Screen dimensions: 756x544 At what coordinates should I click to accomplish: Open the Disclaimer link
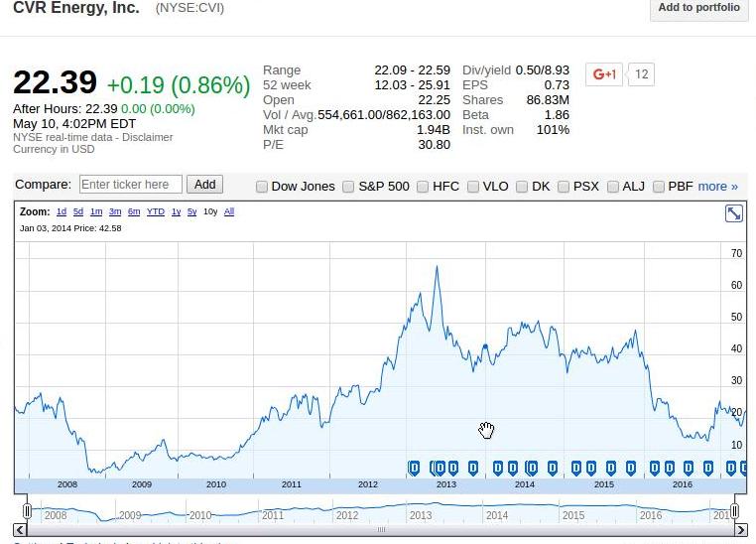coord(147,137)
